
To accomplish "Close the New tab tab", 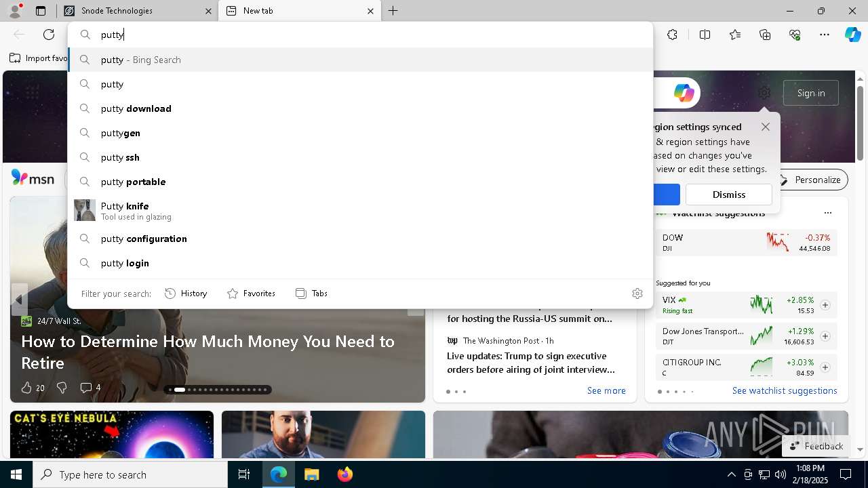I will coord(370,11).
